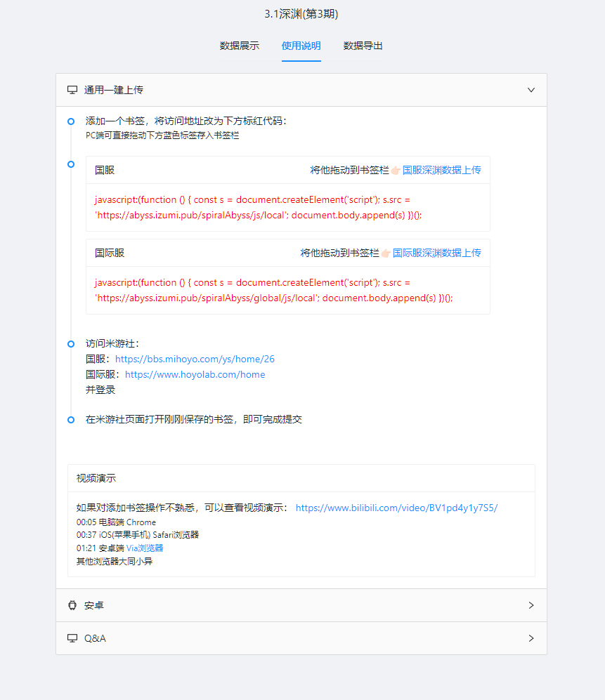
Task: Click the Android icon beside 安卓
Action: point(72,605)
